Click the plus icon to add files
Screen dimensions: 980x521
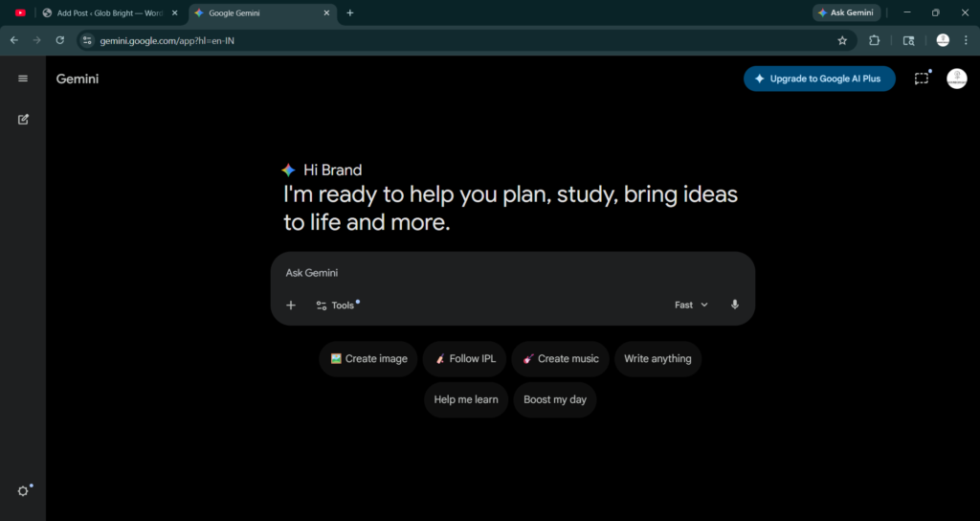[x=291, y=306]
